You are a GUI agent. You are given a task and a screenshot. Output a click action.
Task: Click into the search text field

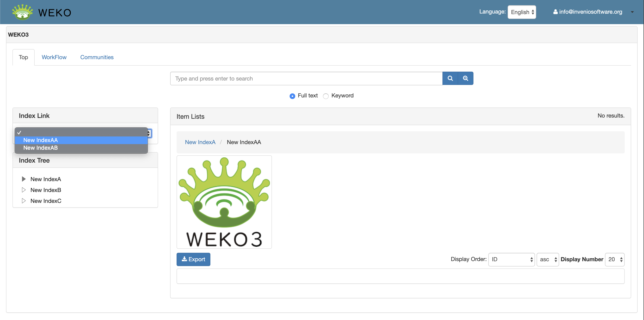pyautogui.click(x=306, y=78)
